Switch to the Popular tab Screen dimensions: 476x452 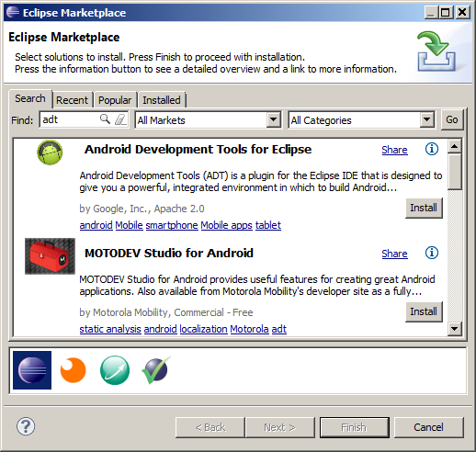point(115,100)
